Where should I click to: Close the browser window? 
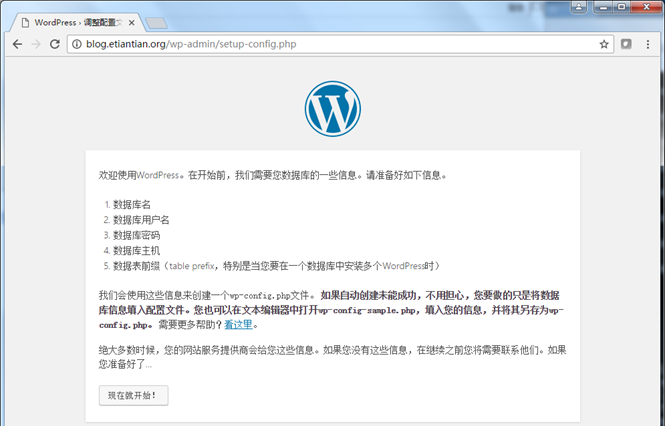pos(646,6)
